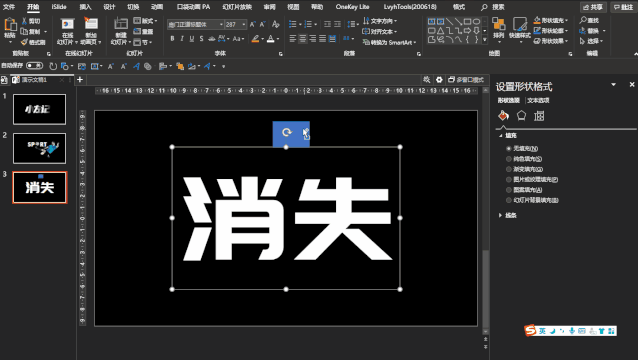Click the Format Painter (格式刷) brush icon
Screen dimensions: 638x360
[24, 42]
